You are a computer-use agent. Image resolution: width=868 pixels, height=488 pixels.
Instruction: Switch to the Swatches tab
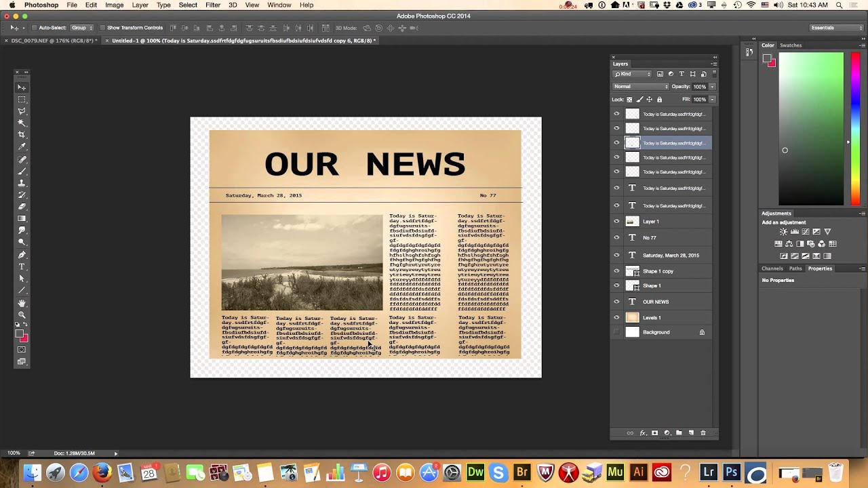pyautogui.click(x=791, y=45)
